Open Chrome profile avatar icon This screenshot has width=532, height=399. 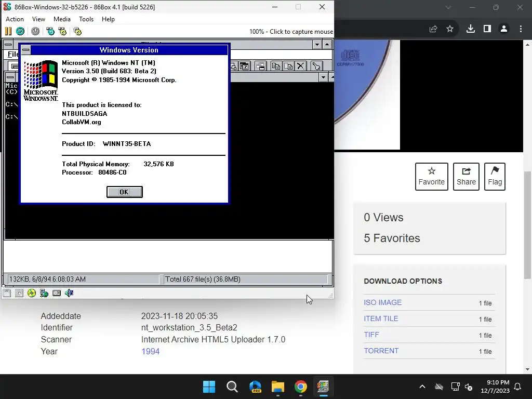[504, 29]
